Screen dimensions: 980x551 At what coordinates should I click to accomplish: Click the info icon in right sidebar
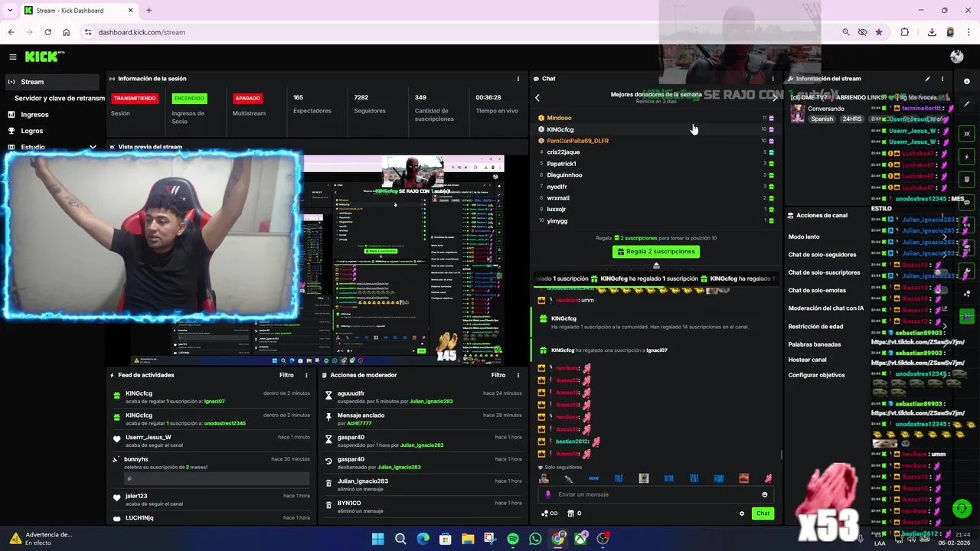click(967, 82)
